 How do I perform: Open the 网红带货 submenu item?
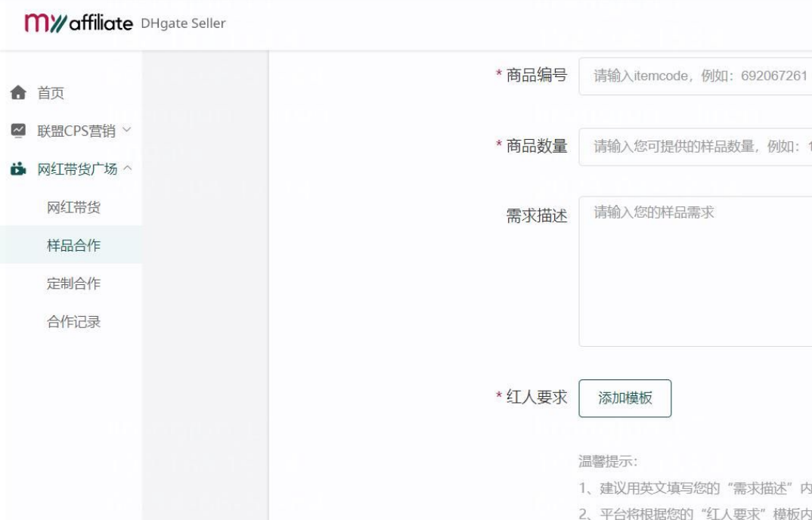(x=73, y=208)
